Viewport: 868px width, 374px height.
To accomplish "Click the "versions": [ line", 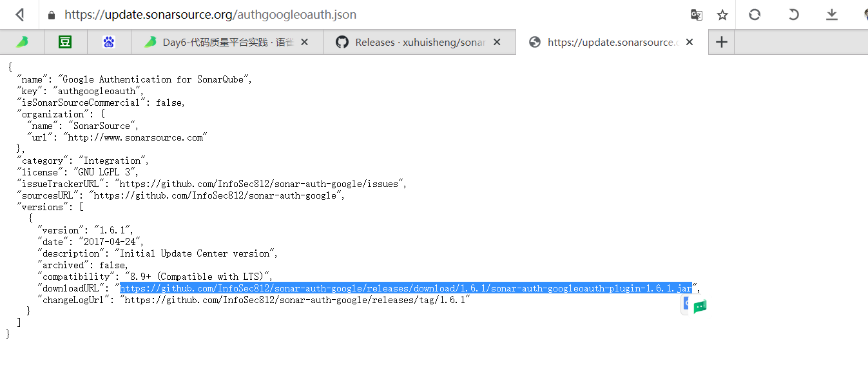I will [52, 207].
